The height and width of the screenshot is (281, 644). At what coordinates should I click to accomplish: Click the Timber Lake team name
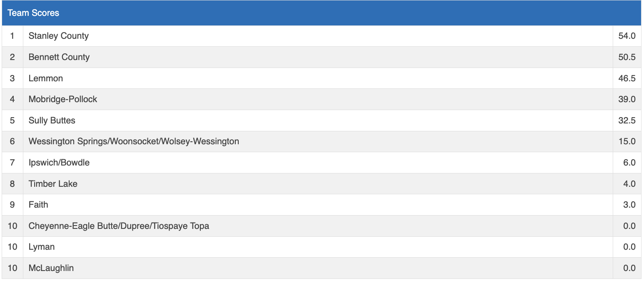(x=53, y=184)
